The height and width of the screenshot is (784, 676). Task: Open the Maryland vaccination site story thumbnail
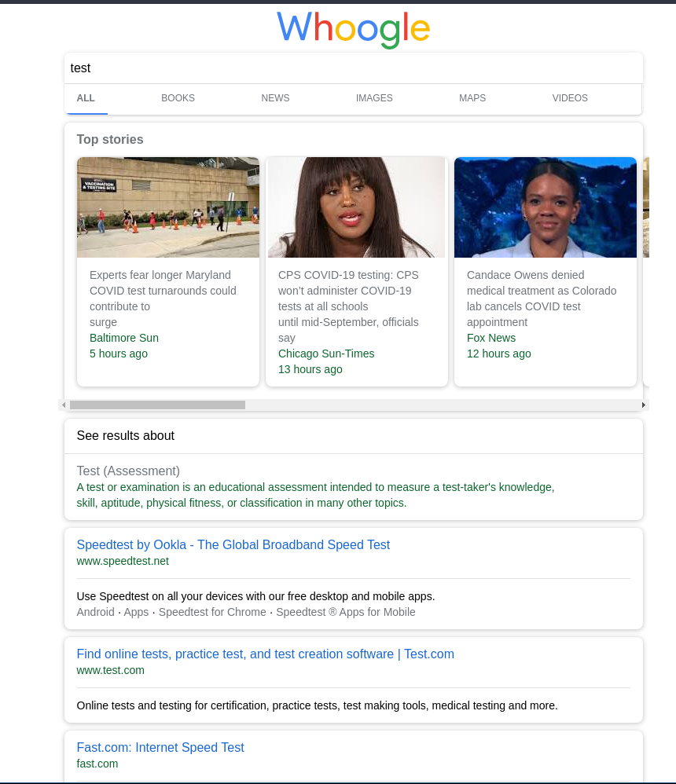(168, 207)
